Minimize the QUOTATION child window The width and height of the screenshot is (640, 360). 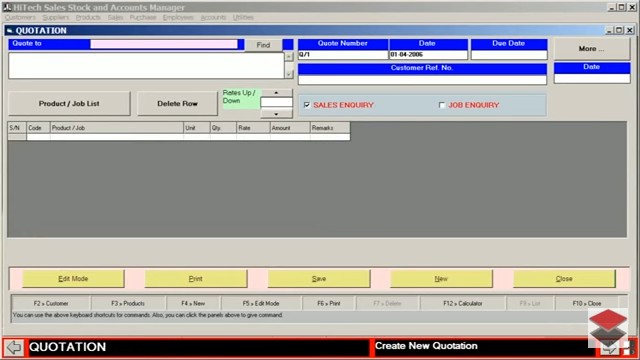coord(610,30)
